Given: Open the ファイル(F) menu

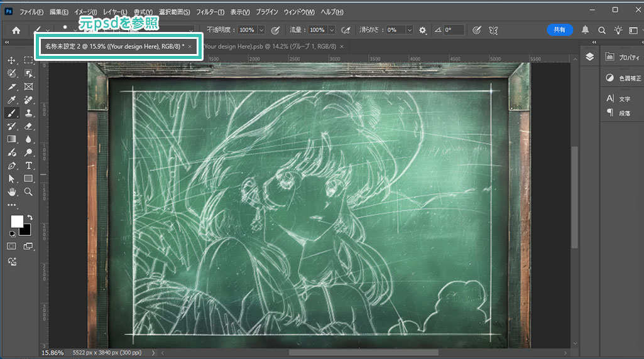Looking at the screenshot, I should click(x=31, y=12).
